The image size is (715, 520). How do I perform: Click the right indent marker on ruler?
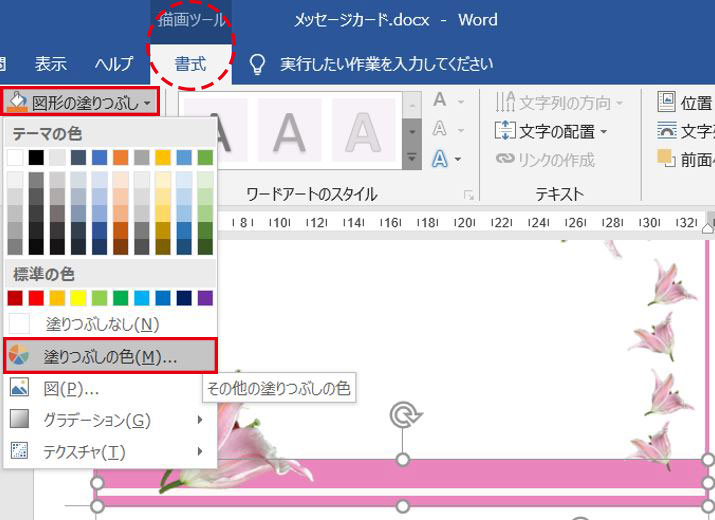click(708, 227)
